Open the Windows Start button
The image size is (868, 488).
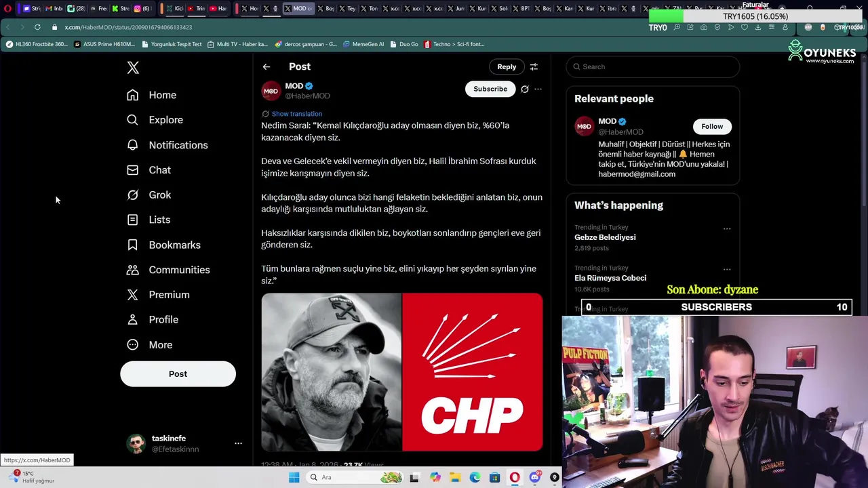tap(294, 477)
